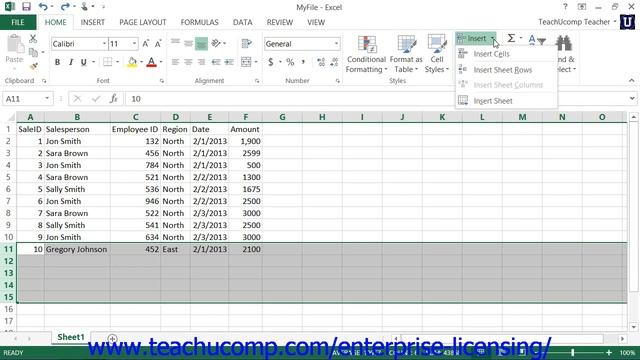
Task: Align text left
Action: (x=175, y=62)
